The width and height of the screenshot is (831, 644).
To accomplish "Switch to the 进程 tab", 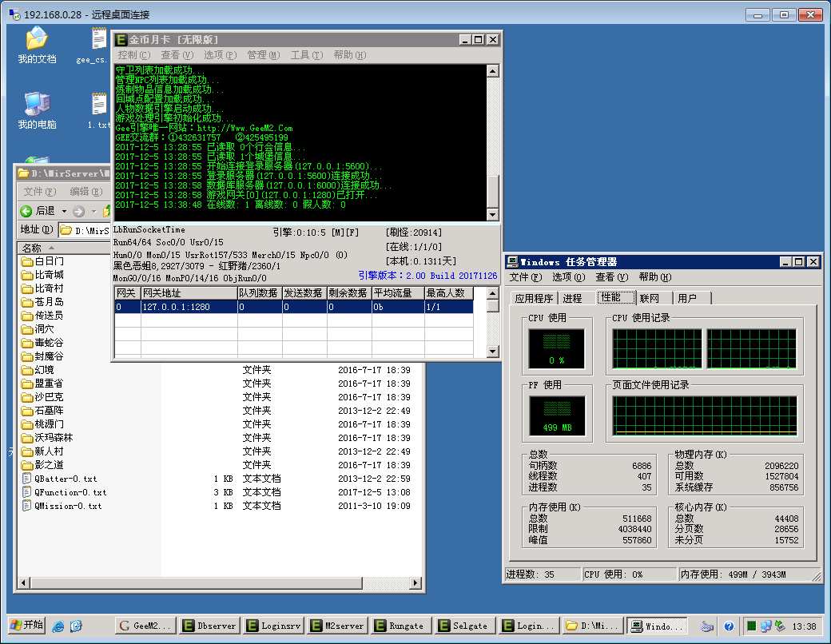I will 572,298.
